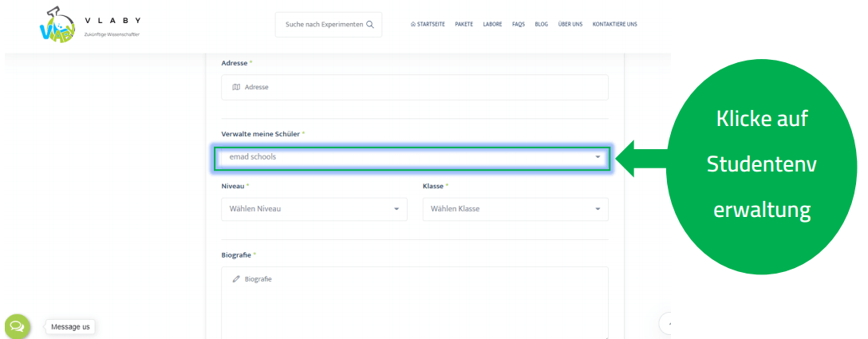Screen dimensions: 868x339
Task: Click into the Adresse text field
Action: click(415, 88)
